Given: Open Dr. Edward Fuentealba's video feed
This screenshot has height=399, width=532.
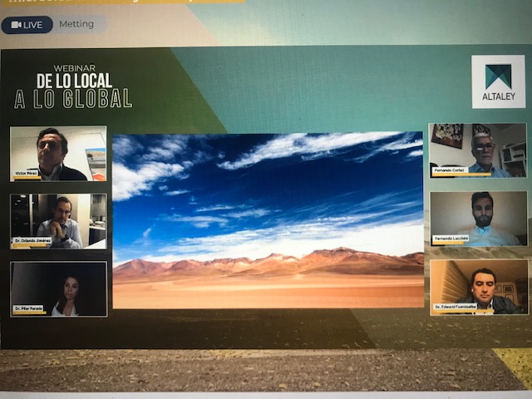Looking at the screenshot, I should click(x=479, y=286).
